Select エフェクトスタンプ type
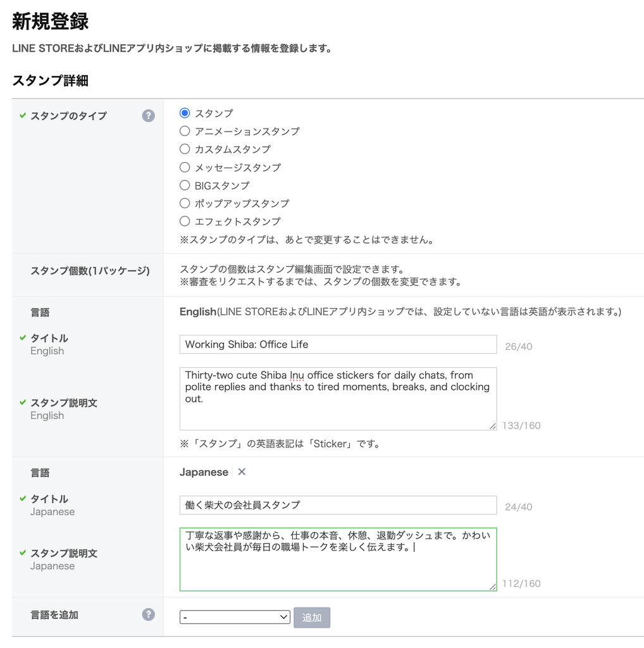Image resolution: width=644 pixels, height=648 pixels. pyautogui.click(x=185, y=221)
